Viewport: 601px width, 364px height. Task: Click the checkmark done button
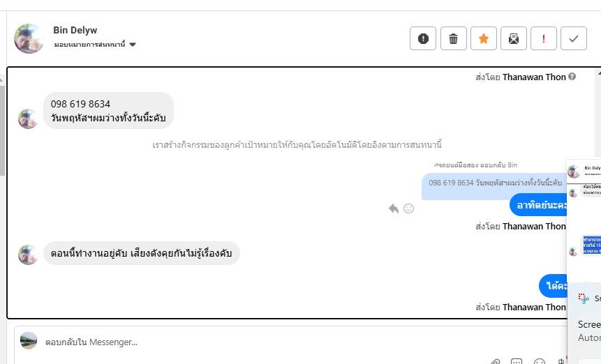[574, 38]
